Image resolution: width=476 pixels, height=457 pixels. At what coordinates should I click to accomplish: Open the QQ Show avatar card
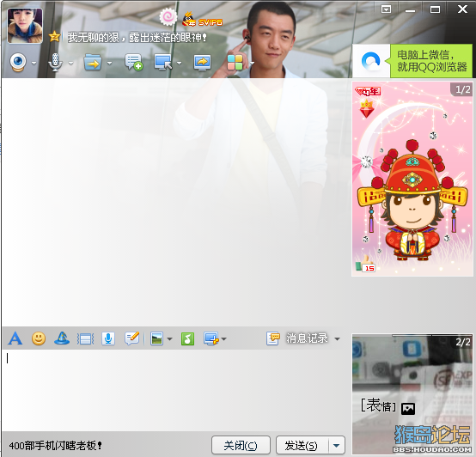(x=412, y=179)
